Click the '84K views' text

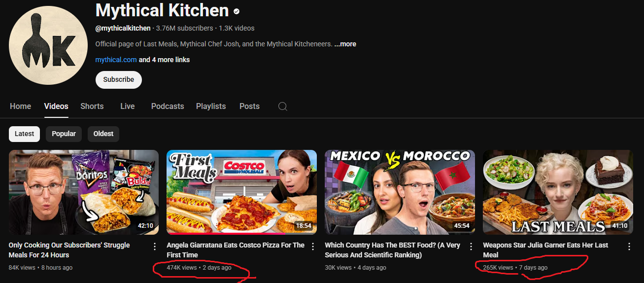point(22,268)
